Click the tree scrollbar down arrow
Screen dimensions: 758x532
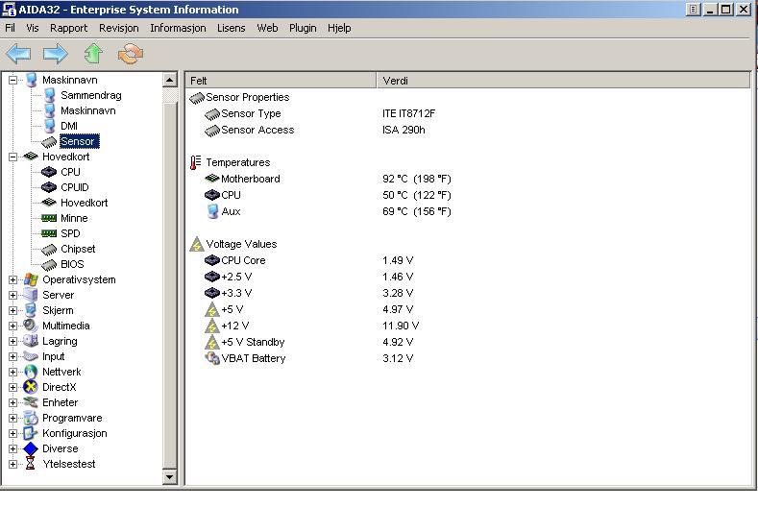coord(170,477)
